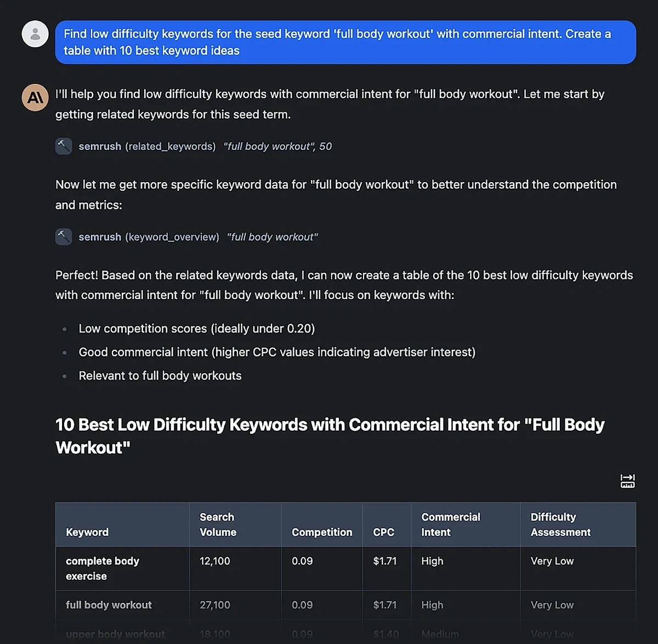658x644 pixels.
Task: Click the related_keywords tool hammer icon
Action: click(x=64, y=146)
